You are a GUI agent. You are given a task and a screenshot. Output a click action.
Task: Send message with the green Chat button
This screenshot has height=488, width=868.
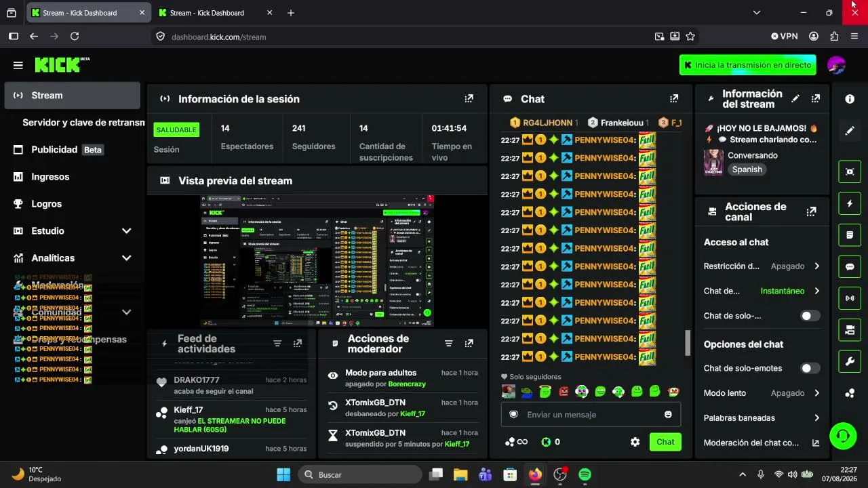665,442
